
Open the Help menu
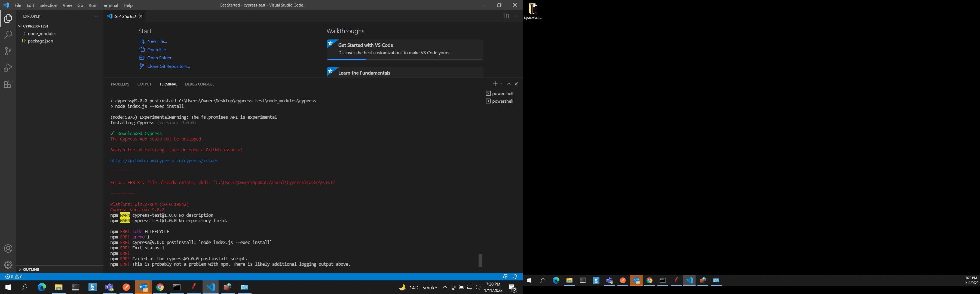[x=128, y=5]
